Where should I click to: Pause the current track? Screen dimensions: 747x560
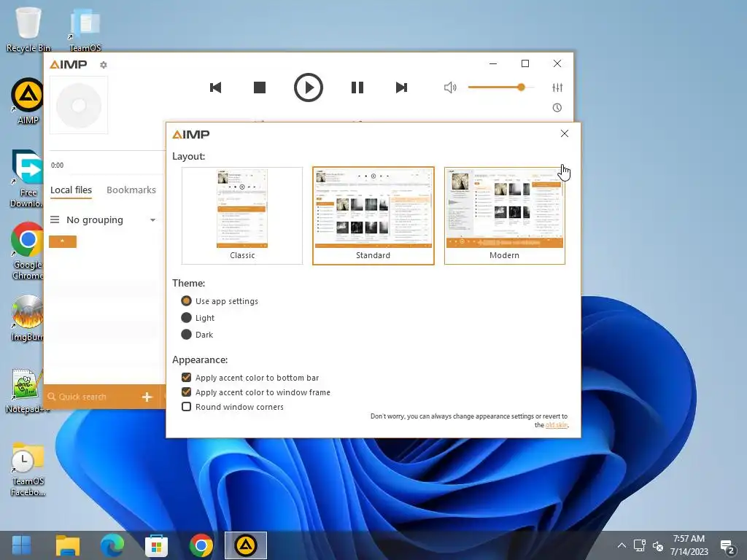tap(357, 87)
